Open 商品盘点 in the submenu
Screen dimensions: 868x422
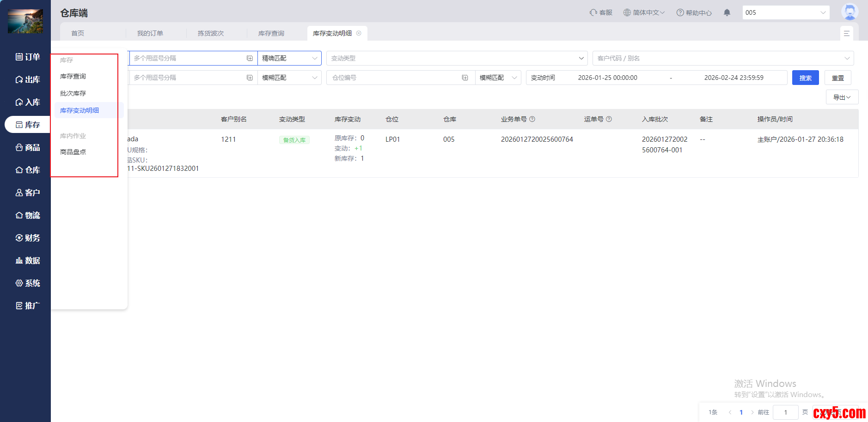(x=73, y=152)
